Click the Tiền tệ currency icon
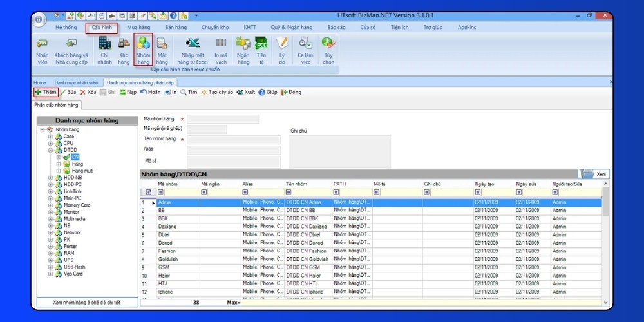This screenshot has height=322, width=644. [261, 50]
